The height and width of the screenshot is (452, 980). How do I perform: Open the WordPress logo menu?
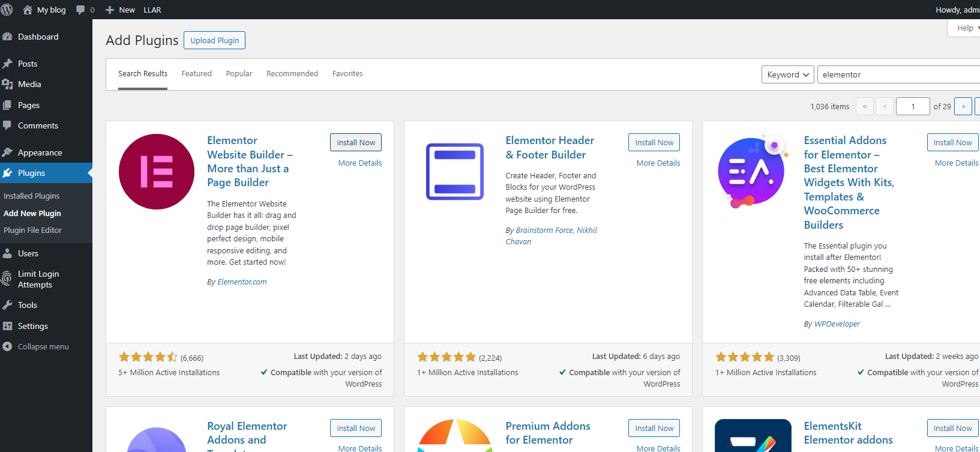pos(7,10)
